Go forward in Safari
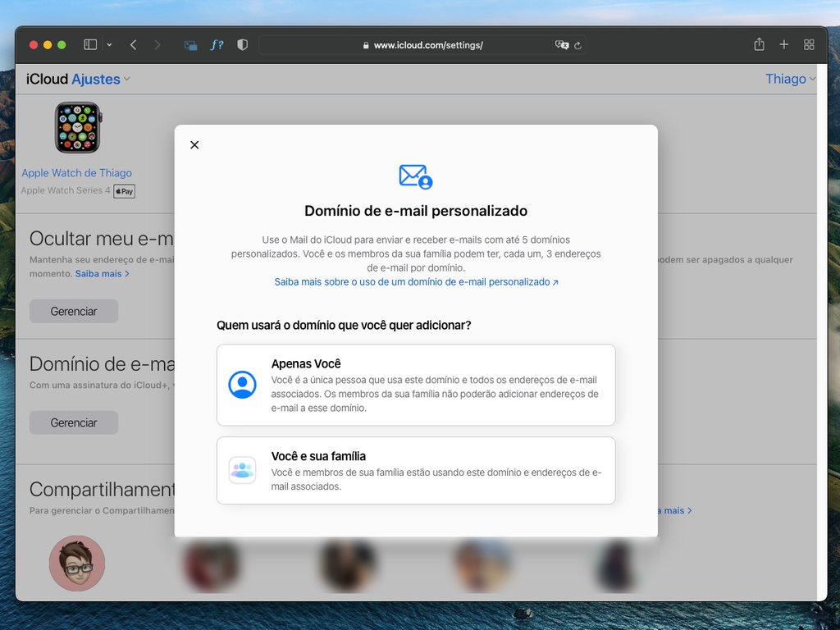The height and width of the screenshot is (630, 840). click(157, 45)
